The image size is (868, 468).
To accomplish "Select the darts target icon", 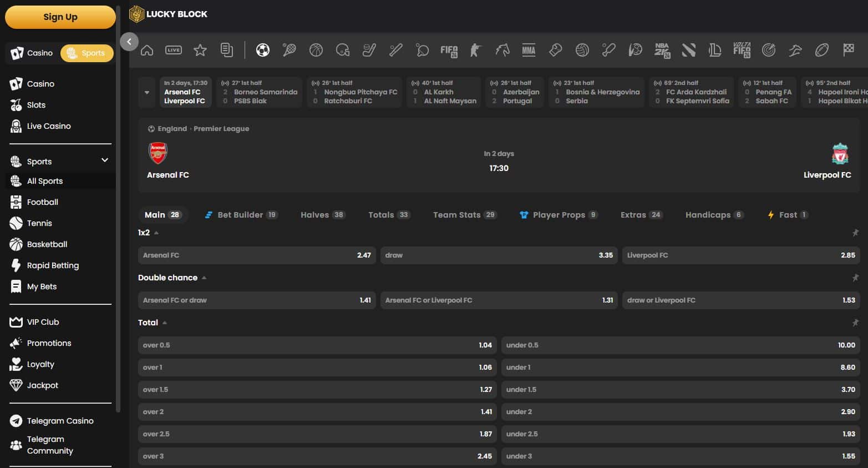I will 769,51.
